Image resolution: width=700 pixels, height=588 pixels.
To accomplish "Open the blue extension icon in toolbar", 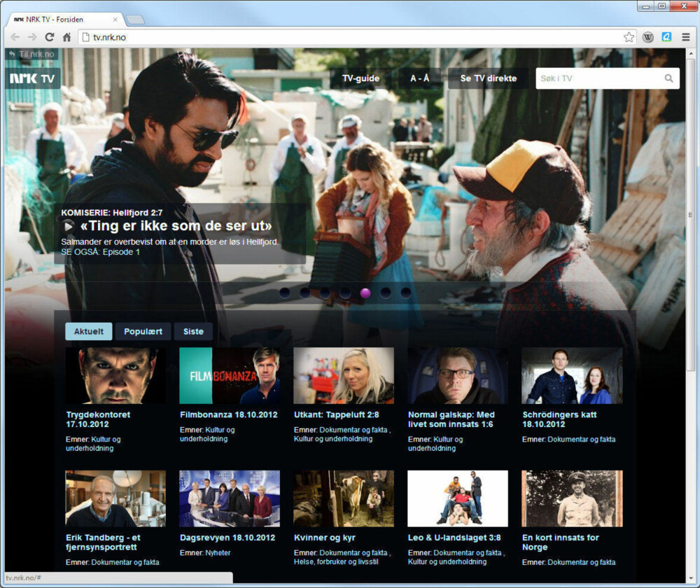I will 666,37.
